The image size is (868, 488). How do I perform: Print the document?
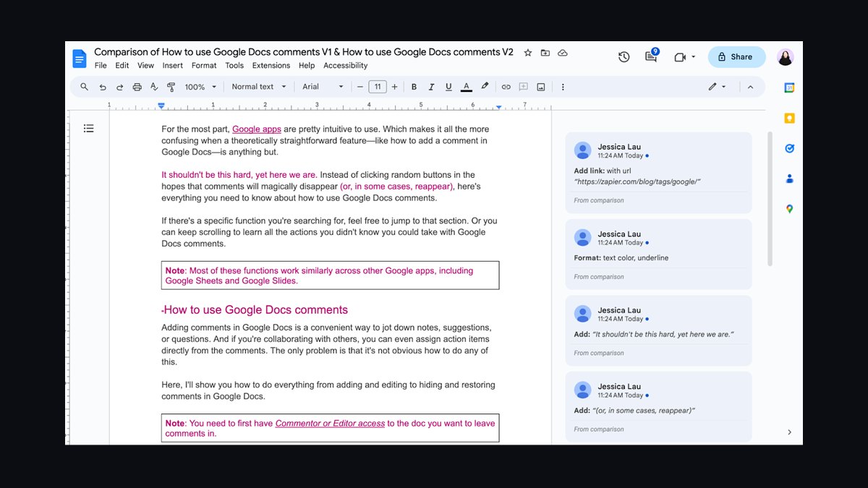click(x=137, y=87)
